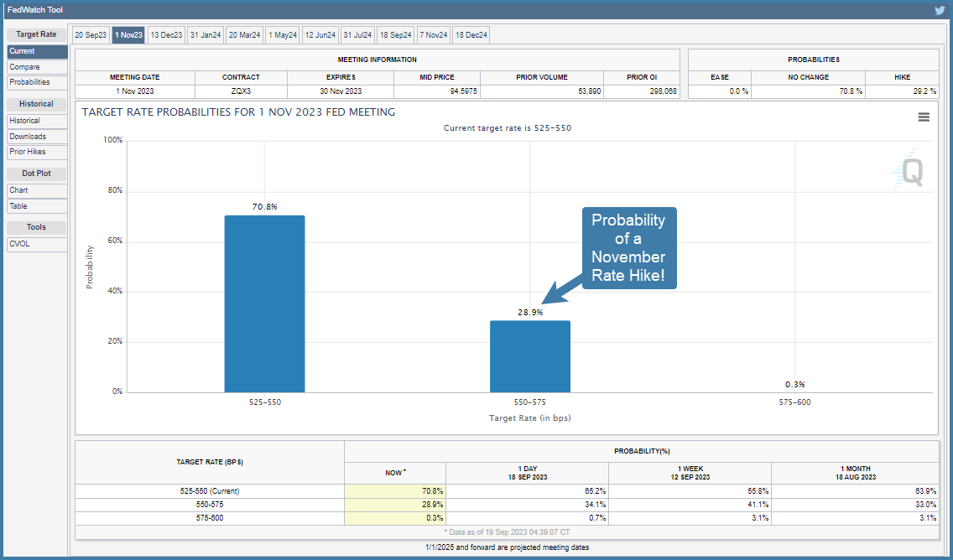The image size is (953, 560).
Task: Click the 65.2% one-day probability cell
Action: click(x=527, y=491)
